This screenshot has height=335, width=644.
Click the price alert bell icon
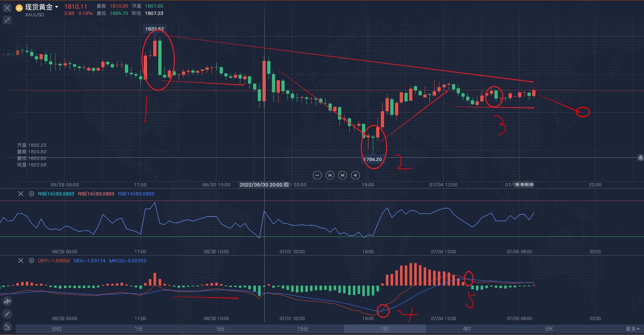click(640, 158)
